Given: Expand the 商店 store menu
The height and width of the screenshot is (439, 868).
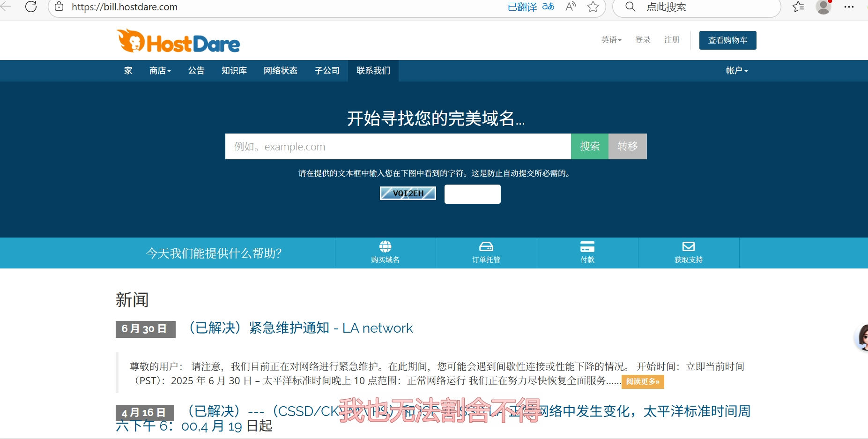Looking at the screenshot, I should [160, 71].
